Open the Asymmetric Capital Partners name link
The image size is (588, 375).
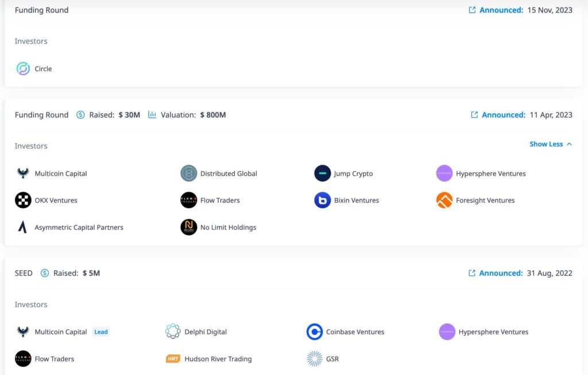coord(79,227)
